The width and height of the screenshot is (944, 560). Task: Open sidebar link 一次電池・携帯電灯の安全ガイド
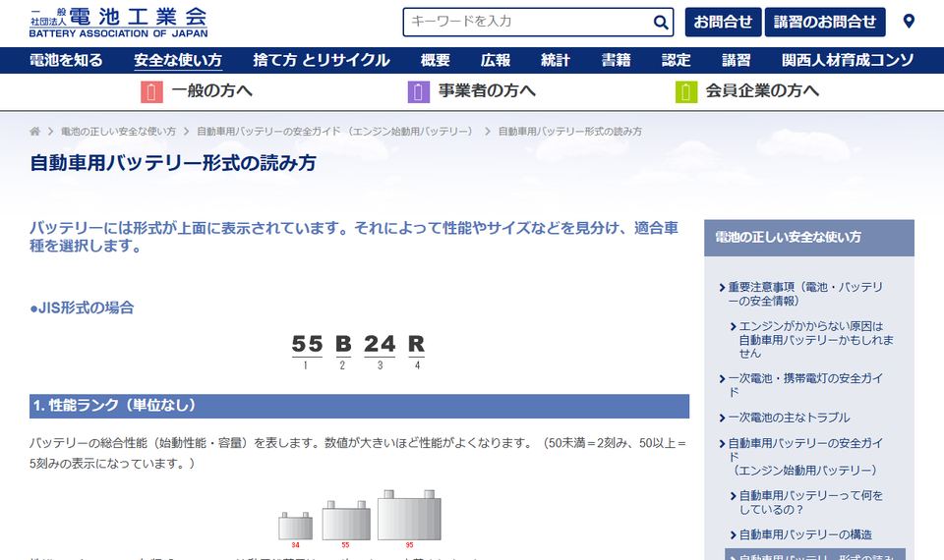pyautogui.click(x=805, y=385)
